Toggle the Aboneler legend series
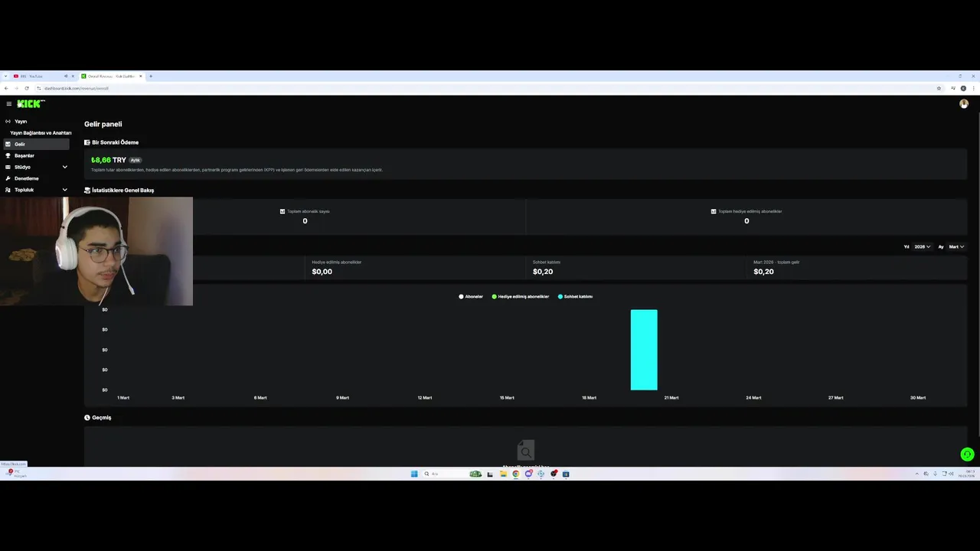 click(471, 296)
